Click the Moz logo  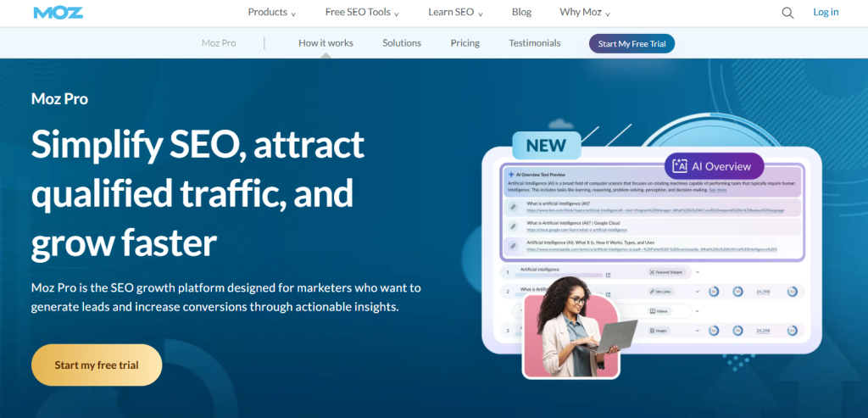tap(58, 12)
